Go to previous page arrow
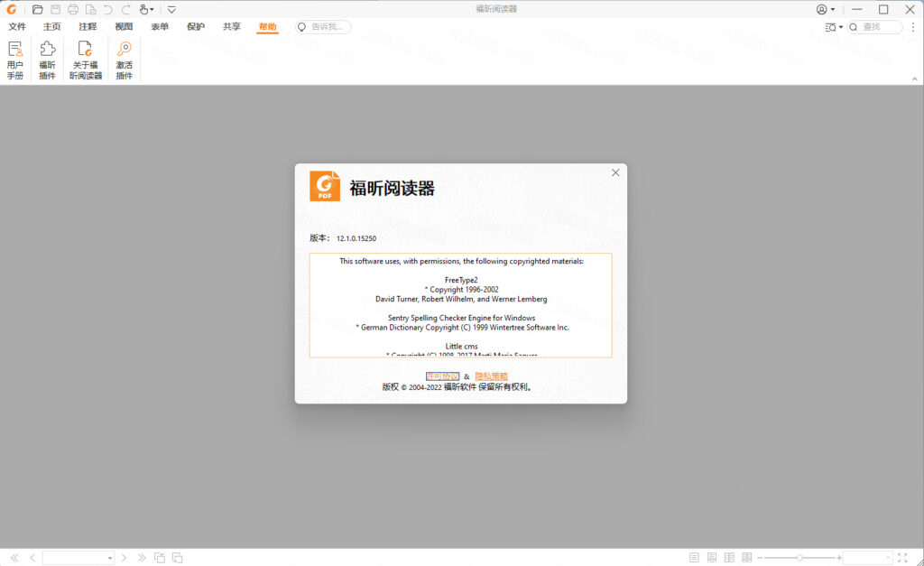Image resolution: width=924 pixels, height=566 pixels. coord(32,558)
